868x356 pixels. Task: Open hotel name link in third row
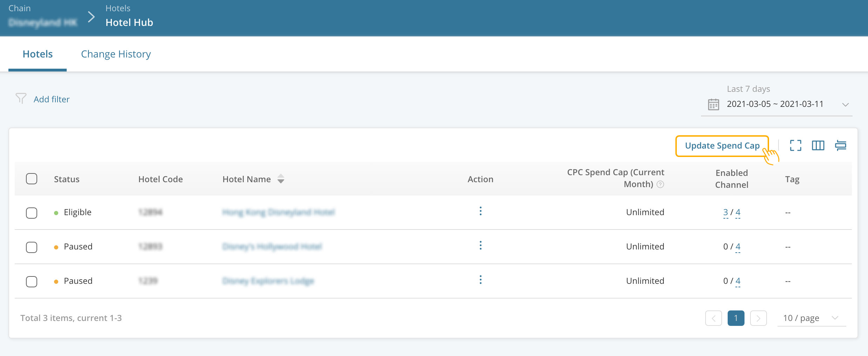pos(268,281)
